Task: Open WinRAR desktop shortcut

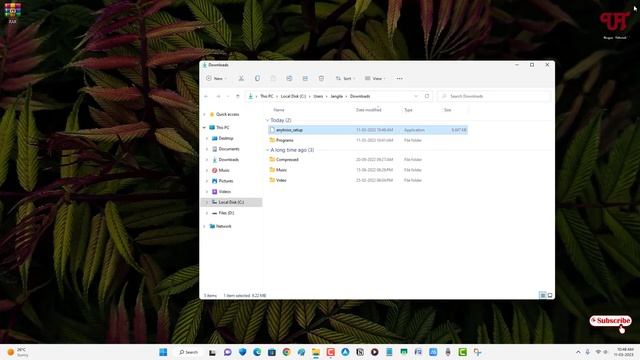Action: tap(12, 13)
